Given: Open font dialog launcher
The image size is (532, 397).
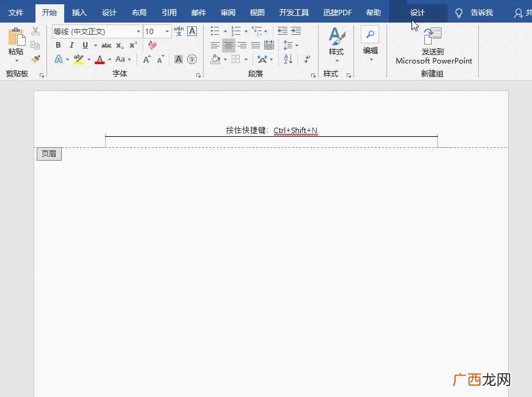Looking at the screenshot, I should (x=198, y=75).
